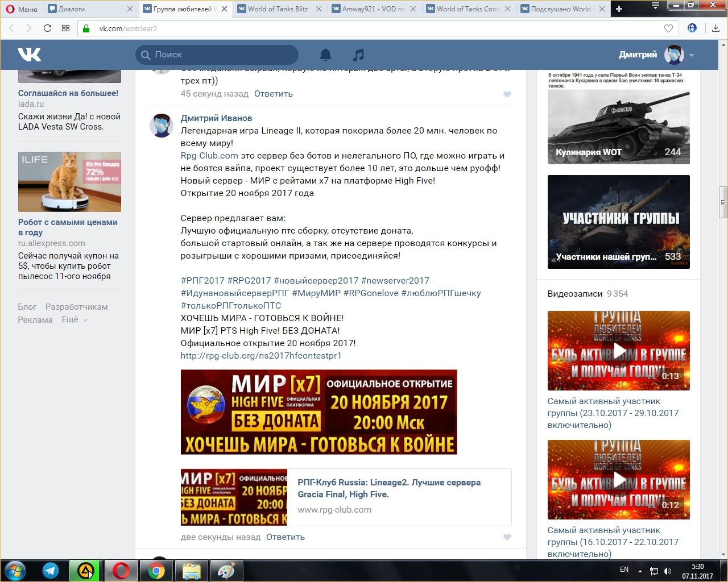Click the globe icon in address bar
Screen dimensions: 728x582
point(692,28)
